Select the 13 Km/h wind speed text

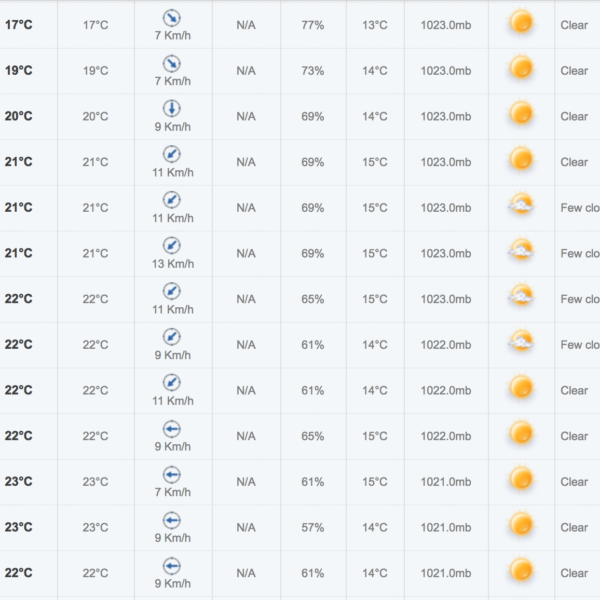(173, 264)
